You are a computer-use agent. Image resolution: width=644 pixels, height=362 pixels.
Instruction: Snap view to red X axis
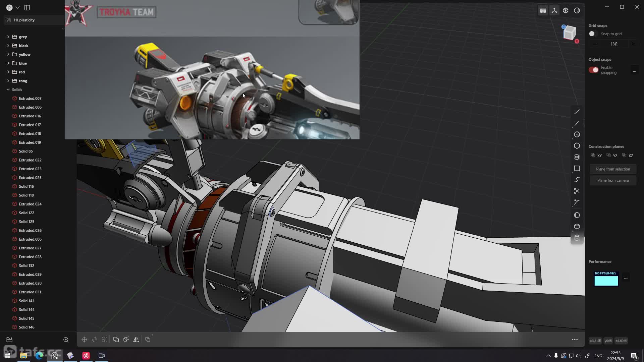(x=577, y=41)
